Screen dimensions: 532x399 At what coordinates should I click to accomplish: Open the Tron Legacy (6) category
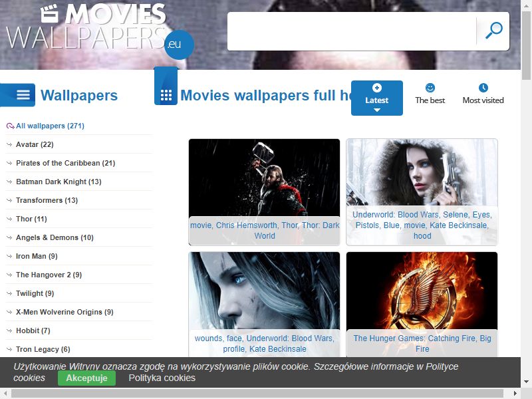43,350
